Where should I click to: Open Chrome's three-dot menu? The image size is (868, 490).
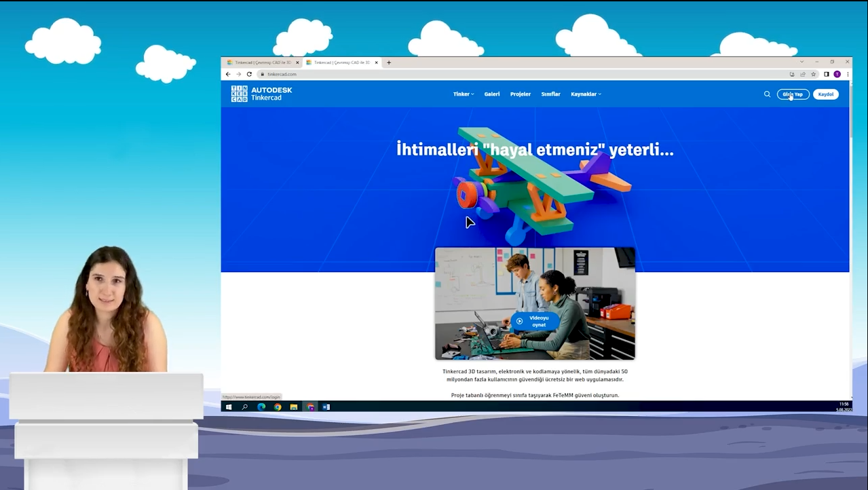coord(848,74)
